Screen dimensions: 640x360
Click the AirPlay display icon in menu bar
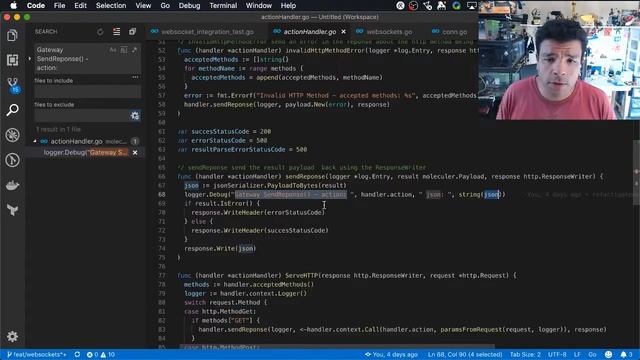click(471, 6)
